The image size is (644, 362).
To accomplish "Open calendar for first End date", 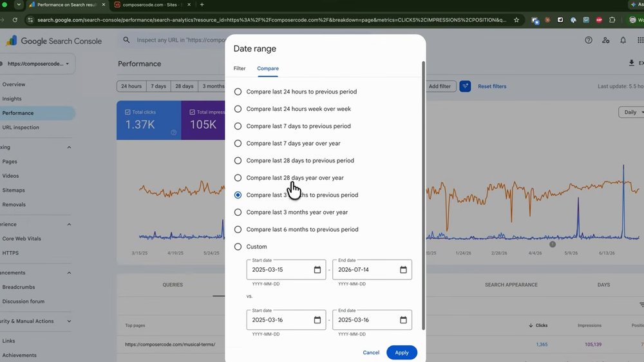I will point(403,269).
